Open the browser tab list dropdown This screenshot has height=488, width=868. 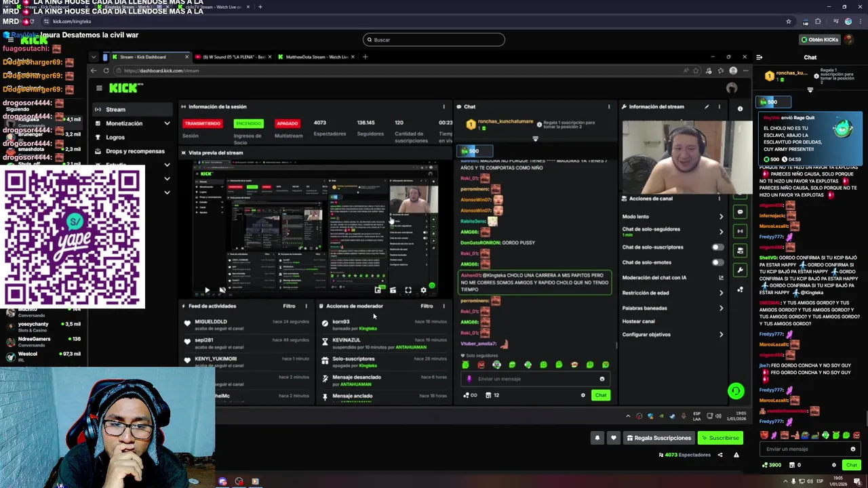[x=94, y=57]
